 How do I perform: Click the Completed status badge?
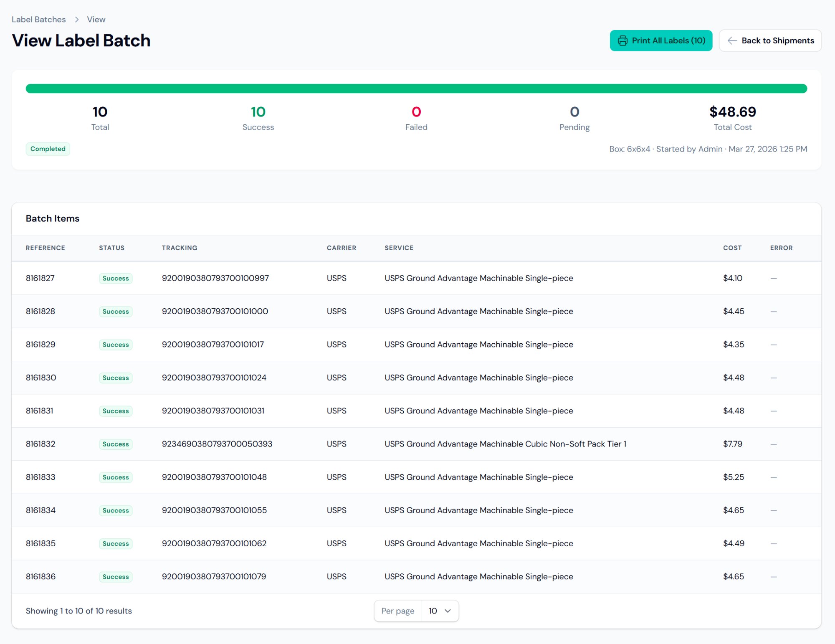click(48, 149)
